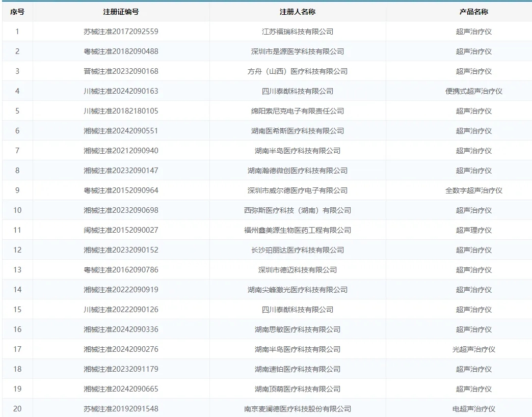Select registrant 湖南尖峰激光医疗科技有限公司
Viewport: 532px width, 417px height.
[298, 290]
